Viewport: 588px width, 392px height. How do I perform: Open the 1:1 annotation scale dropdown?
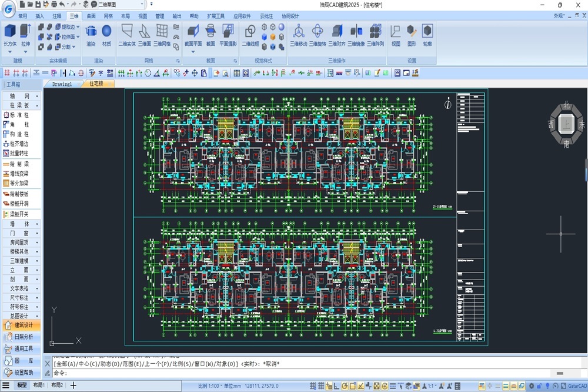[433, 386]
